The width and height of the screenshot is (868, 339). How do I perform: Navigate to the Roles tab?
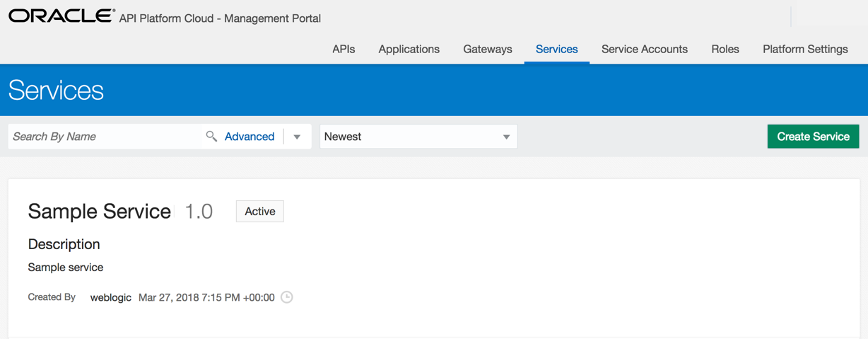point(725,49)
